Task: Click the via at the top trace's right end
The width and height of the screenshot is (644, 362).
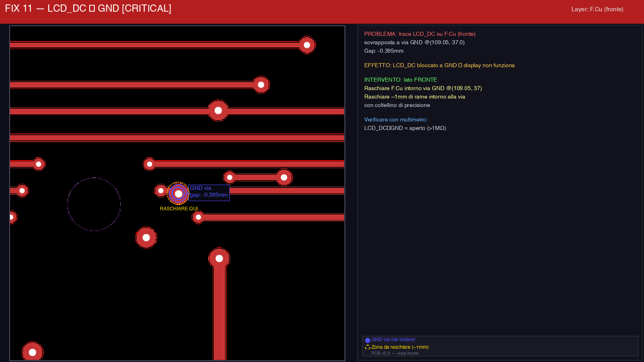Action: click(x=307, y=45)
